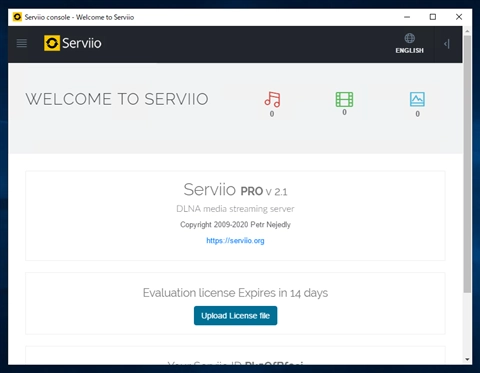480x373 pixels.
Task: Collapse the side panel arrow icon
Action: coord(447,44)
